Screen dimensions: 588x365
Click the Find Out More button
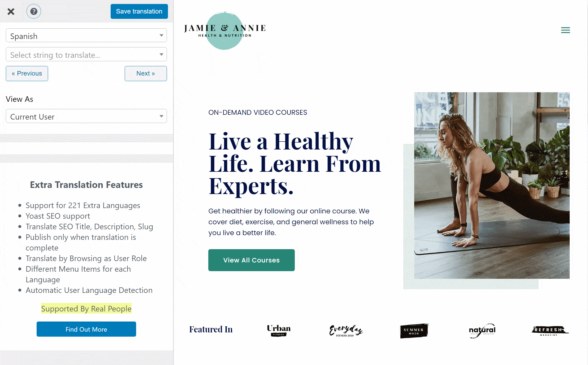86,329
